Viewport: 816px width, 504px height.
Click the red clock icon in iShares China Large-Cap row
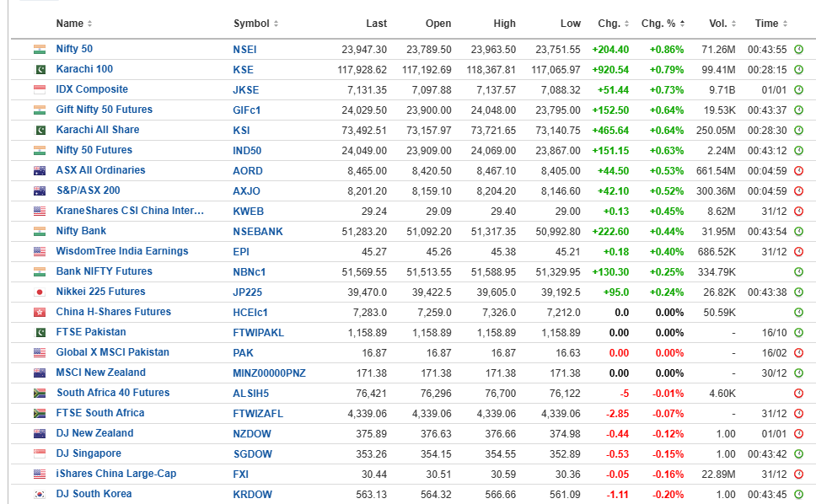tap(799, 475)
